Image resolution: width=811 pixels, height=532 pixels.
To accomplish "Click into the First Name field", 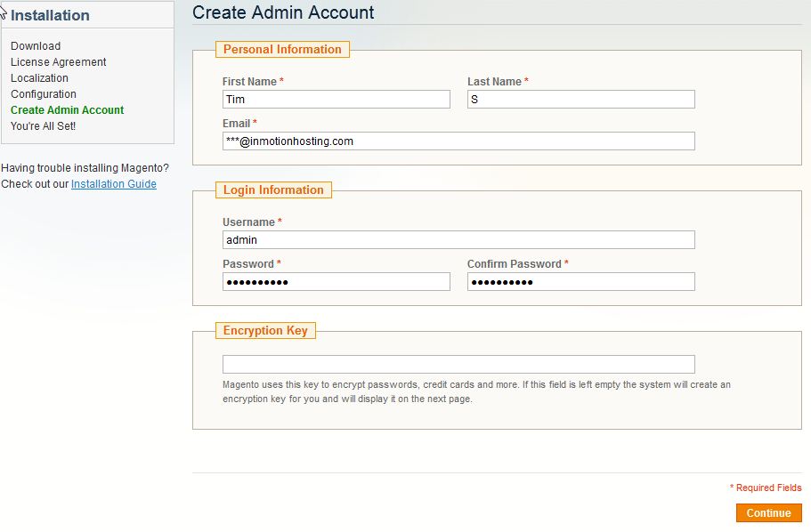I will [x=336, y=100].
